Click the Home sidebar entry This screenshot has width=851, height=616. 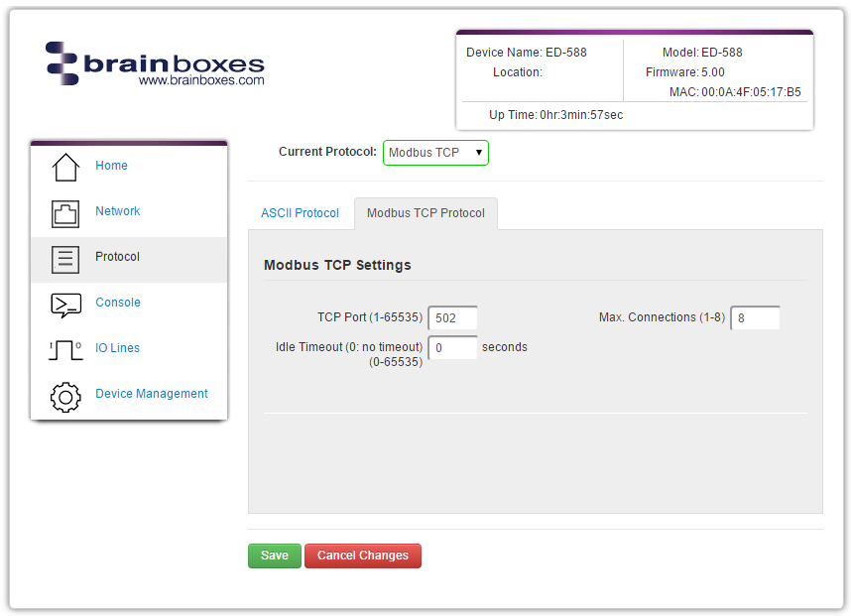pyautogui.click(x=111, y=166)
